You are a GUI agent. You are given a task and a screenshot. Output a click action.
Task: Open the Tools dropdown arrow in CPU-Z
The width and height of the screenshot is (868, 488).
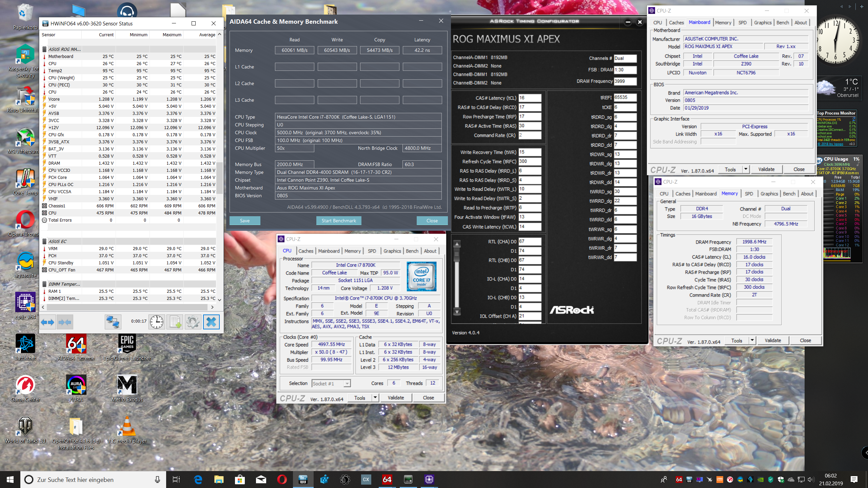375,398
